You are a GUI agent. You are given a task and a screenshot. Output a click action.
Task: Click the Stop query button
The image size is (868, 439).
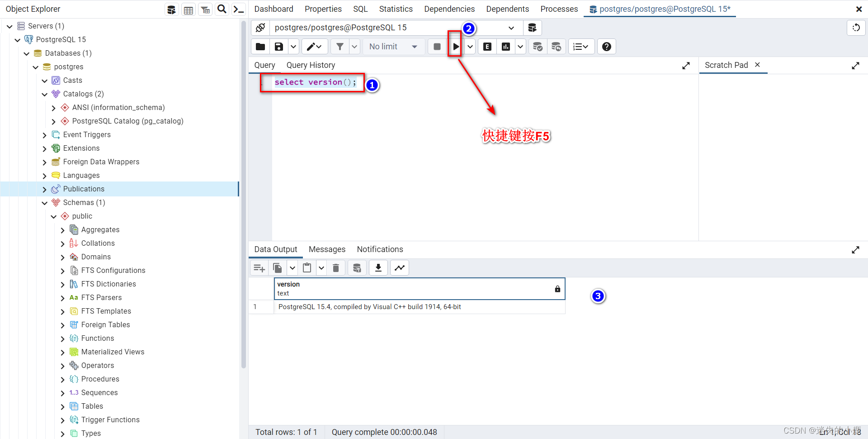pyautogui.click(x=437, y=47)
